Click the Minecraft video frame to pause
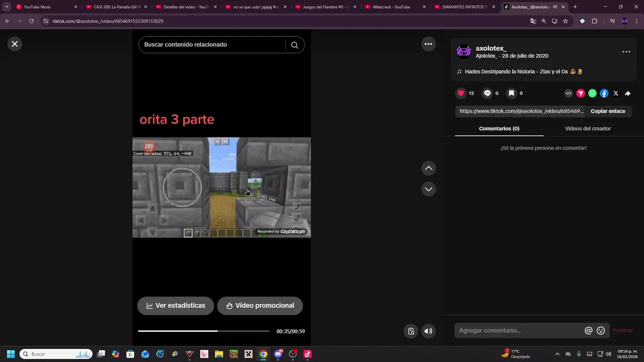This screenshot has width=644, height=362. 221,187
